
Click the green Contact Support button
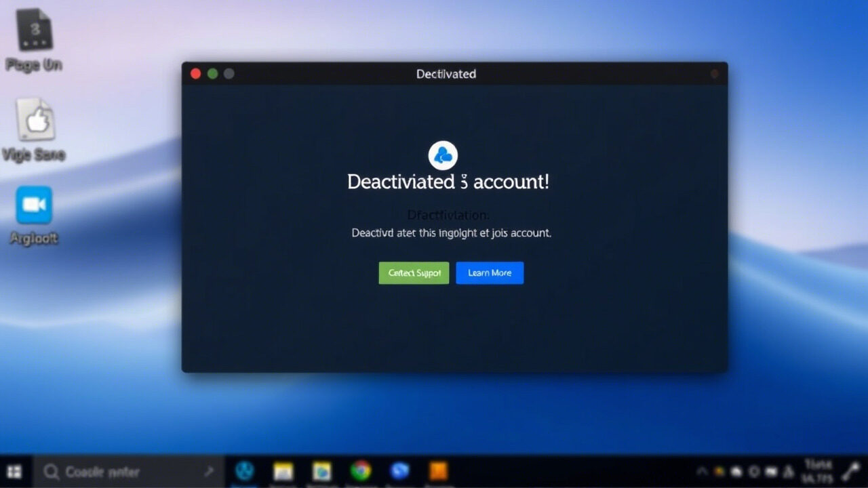point(414,272)
